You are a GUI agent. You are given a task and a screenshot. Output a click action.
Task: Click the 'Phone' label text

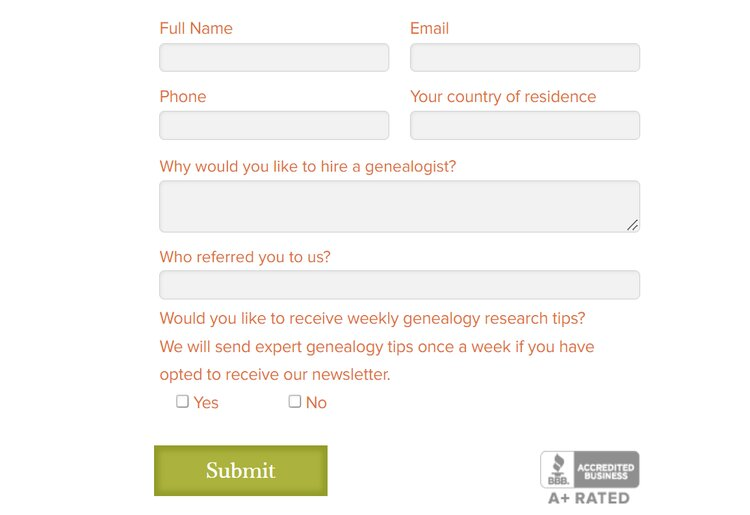(183, 97)
